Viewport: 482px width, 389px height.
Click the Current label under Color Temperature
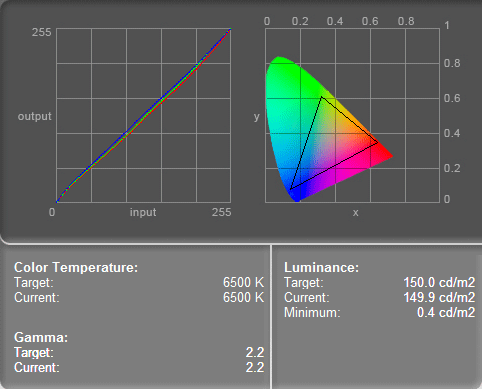pyautogui.click(x=37, y=297)
